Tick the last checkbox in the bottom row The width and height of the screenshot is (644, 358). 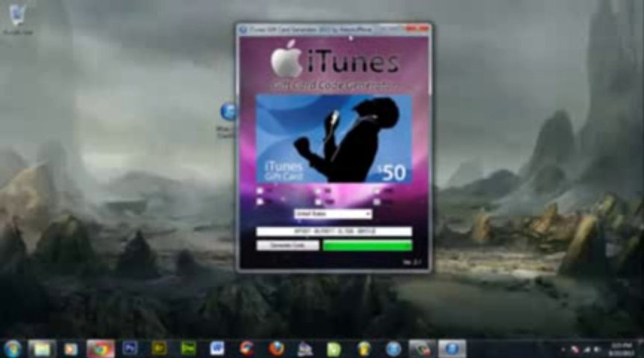376,202
